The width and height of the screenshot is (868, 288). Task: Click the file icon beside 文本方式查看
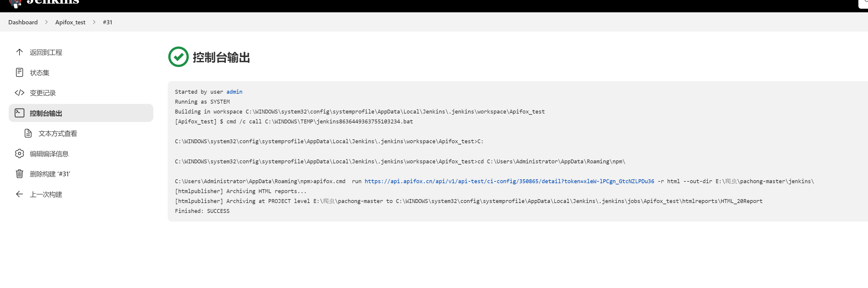(x=28, y=133)
